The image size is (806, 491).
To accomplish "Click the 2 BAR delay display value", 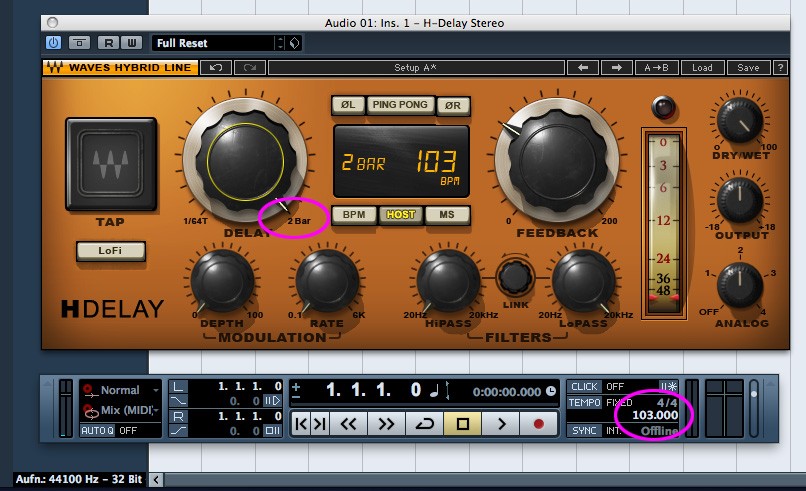I will [x=363, y=163].
